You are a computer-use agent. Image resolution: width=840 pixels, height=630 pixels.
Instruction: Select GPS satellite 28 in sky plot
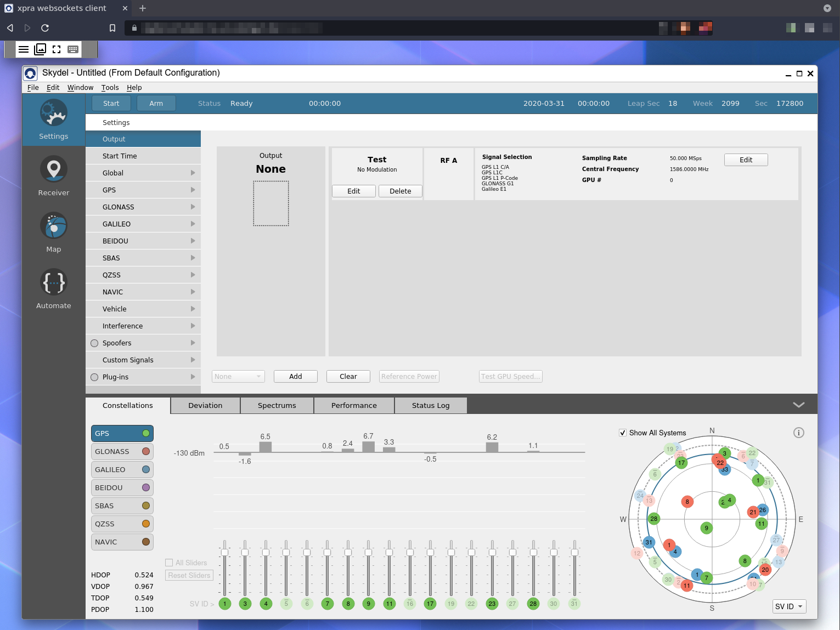click(654, 519)
